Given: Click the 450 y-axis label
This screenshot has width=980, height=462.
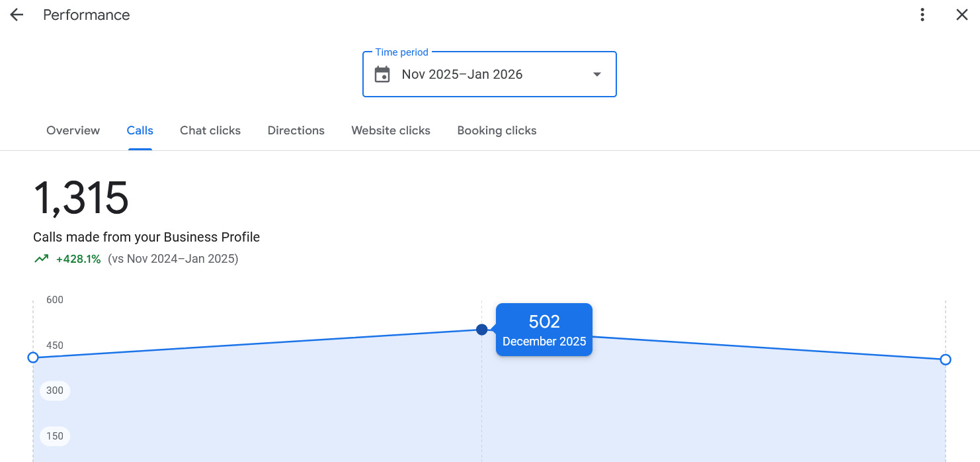Looking at the screenshot, I should 55,346.
